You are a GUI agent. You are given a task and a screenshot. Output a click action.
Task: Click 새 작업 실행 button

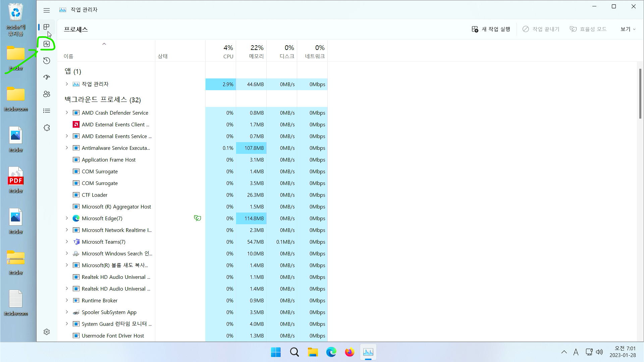tap(491, 29)
